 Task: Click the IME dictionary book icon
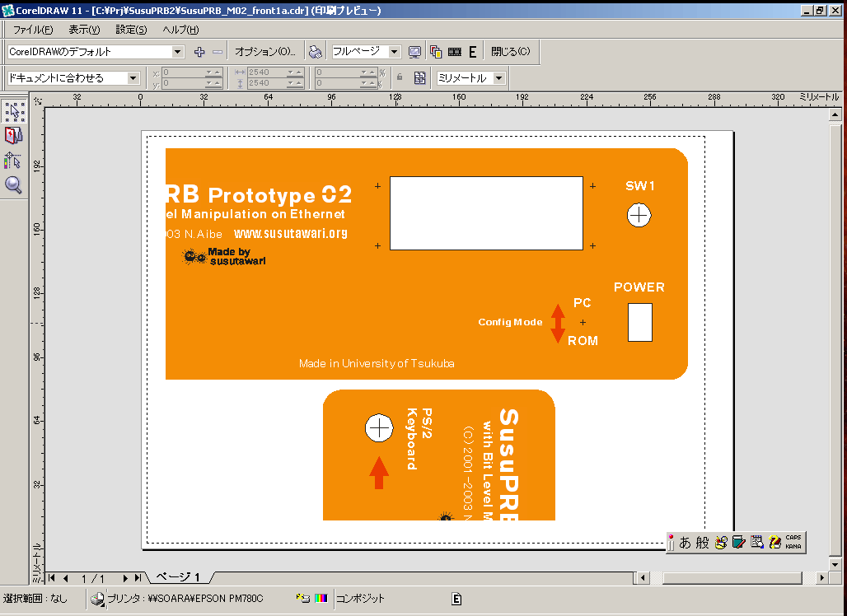click(738, 542)
